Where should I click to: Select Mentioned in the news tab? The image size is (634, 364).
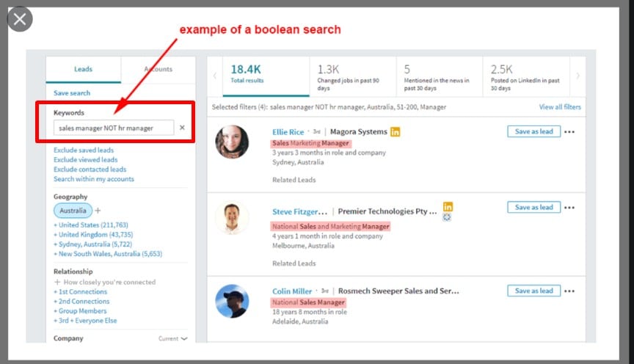[x=440, y=76]
